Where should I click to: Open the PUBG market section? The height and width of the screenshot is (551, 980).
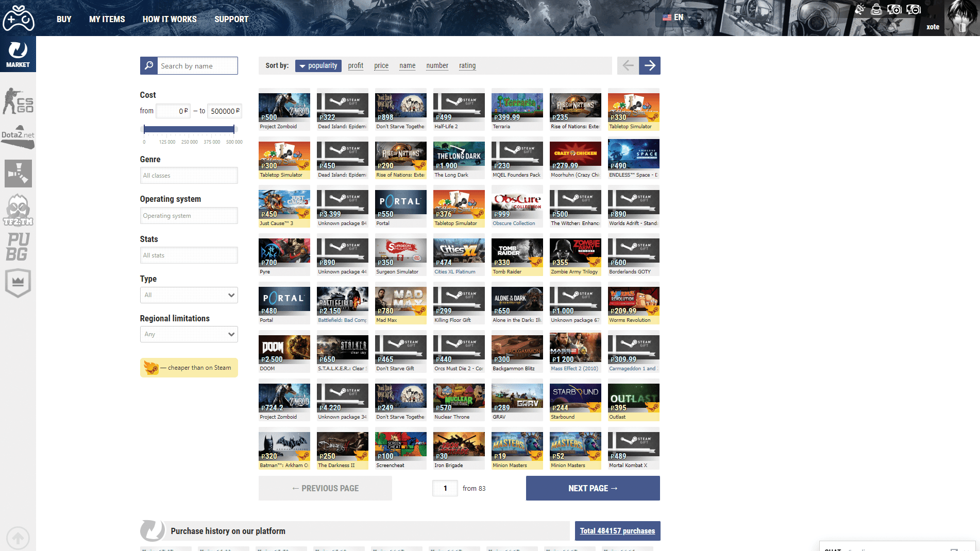point(18,247)
